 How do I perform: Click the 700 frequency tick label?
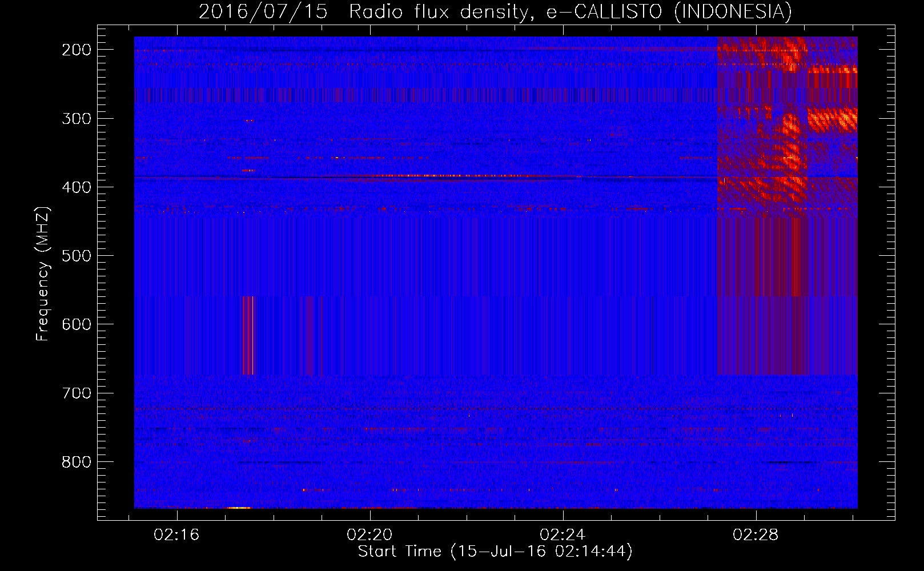[x=77, y=393]
